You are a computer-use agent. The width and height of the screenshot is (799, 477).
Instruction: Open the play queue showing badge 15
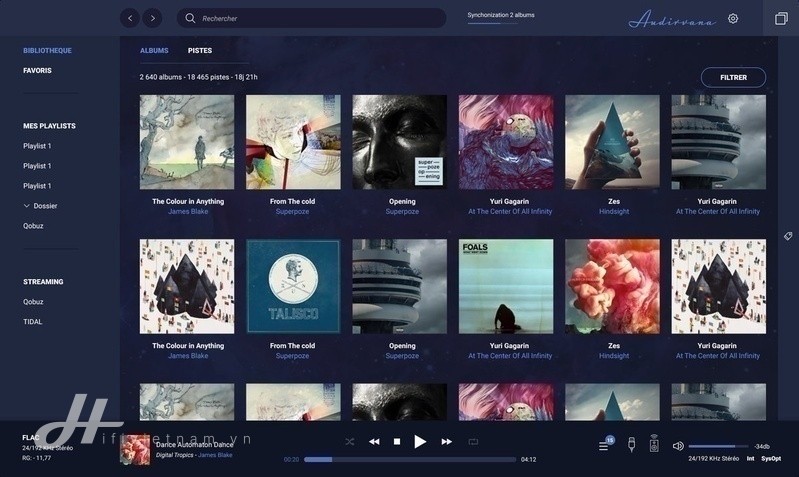tap(605, 444)
